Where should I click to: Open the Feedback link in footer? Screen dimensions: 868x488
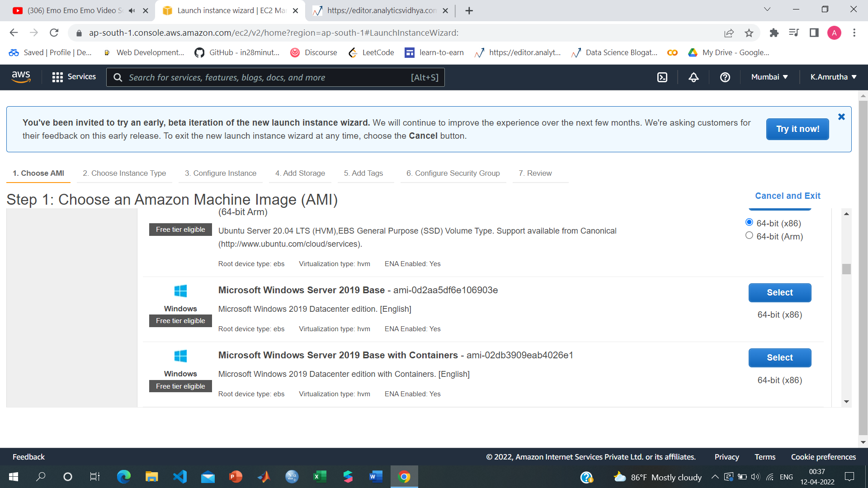coord(28,457)
